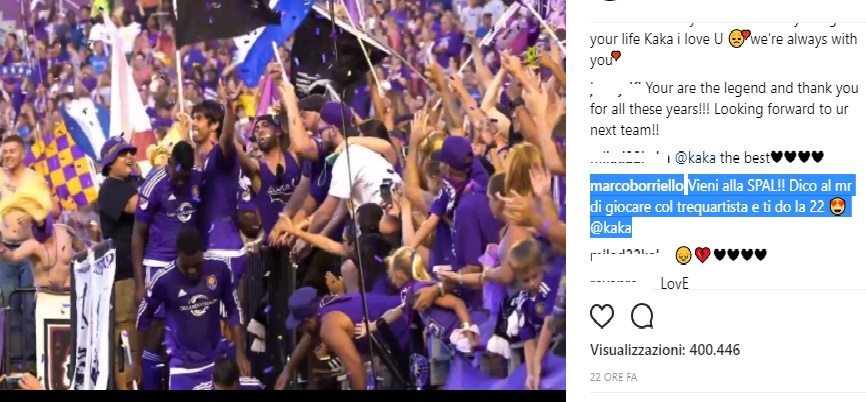Open comments with the speech bubble icon

pyautogui.click(x=642, y=317)
